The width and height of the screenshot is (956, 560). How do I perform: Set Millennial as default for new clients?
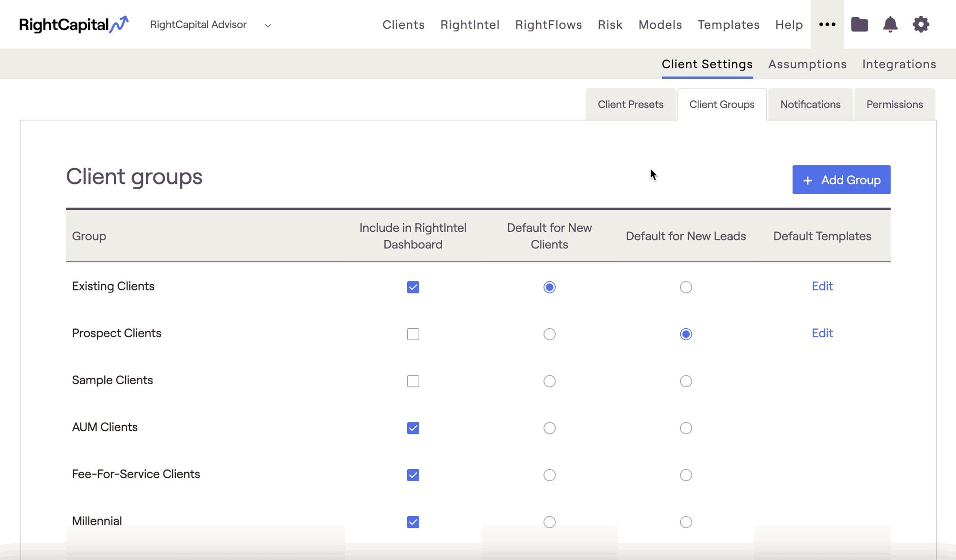point(549,522)
